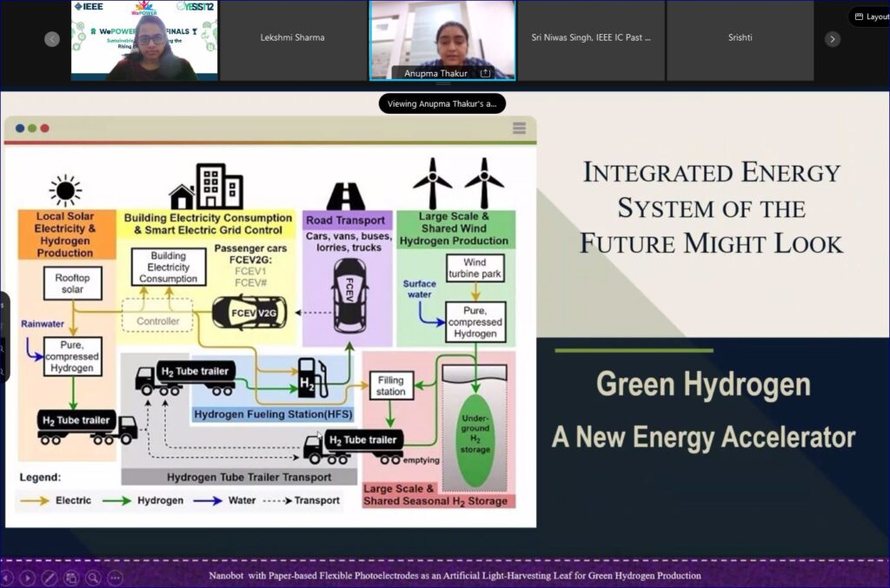Click the FCEV car in Road Transport
Image resolution: width=890 pixels, height=588 pixels.
(x=349, y=296)
